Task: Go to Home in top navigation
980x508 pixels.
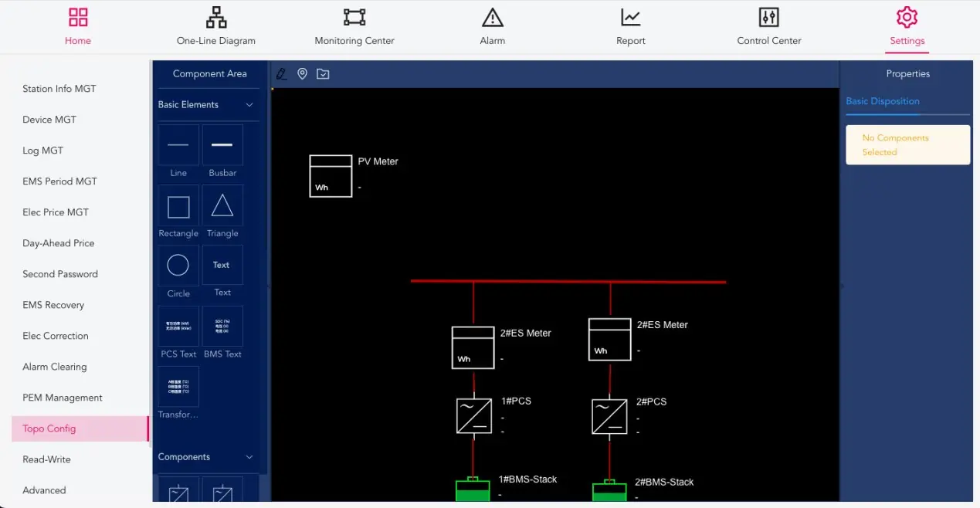Action: [x=78, y=27]
